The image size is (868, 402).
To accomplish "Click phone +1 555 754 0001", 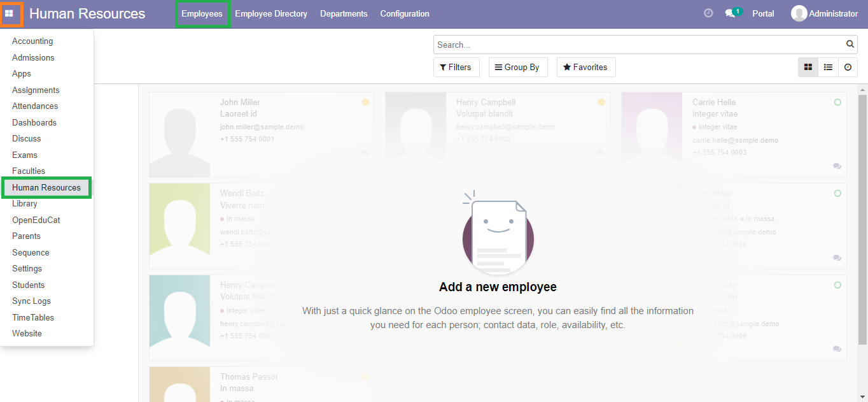I will point(248,139).
